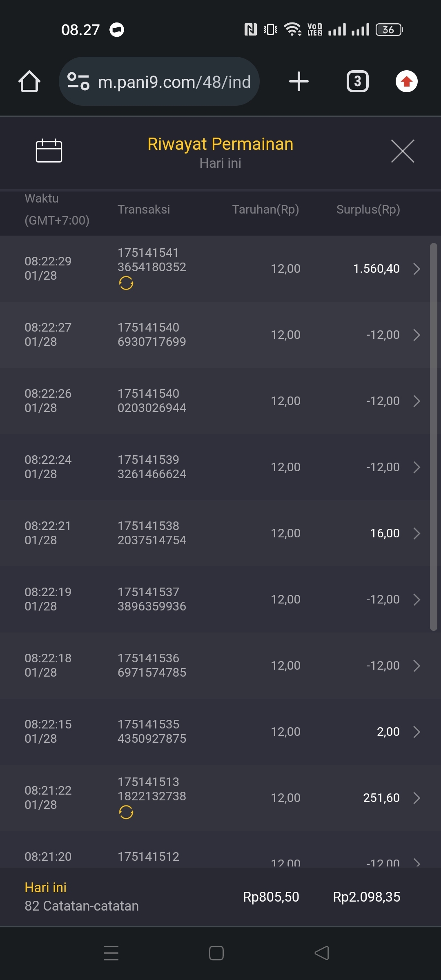Image resolution: width=441 pixels, height=980 pixels.
Task: Tap the replay icon under transaction 1822132738
Action: (x=126, y=812)
